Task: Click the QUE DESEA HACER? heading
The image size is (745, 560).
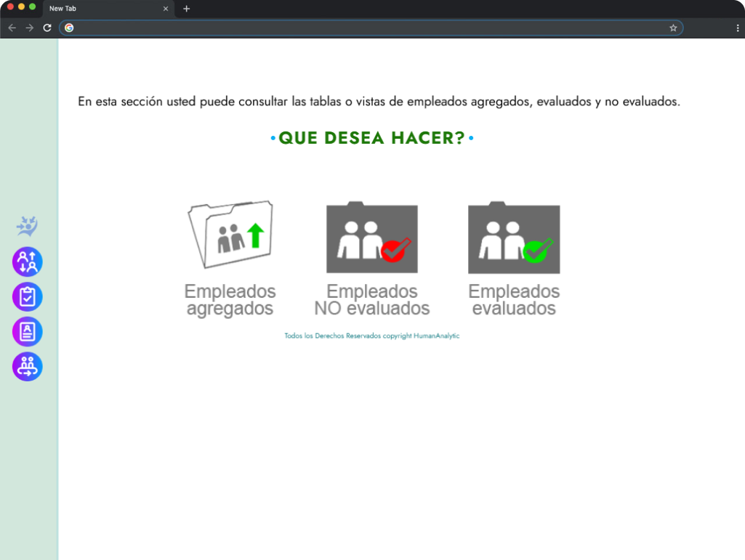Action: (x=371, y=138)
